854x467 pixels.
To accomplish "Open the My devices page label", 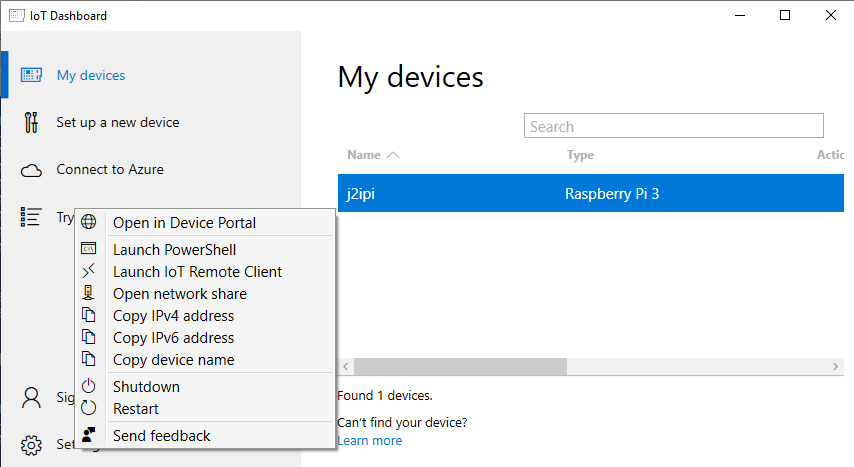I will 91,75.
